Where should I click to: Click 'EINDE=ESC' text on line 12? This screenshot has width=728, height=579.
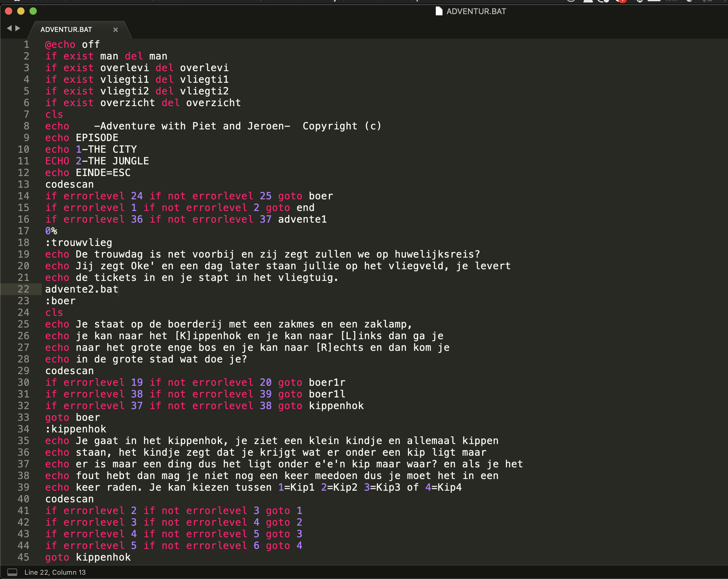pyautogui.click(x=103, y=173)
